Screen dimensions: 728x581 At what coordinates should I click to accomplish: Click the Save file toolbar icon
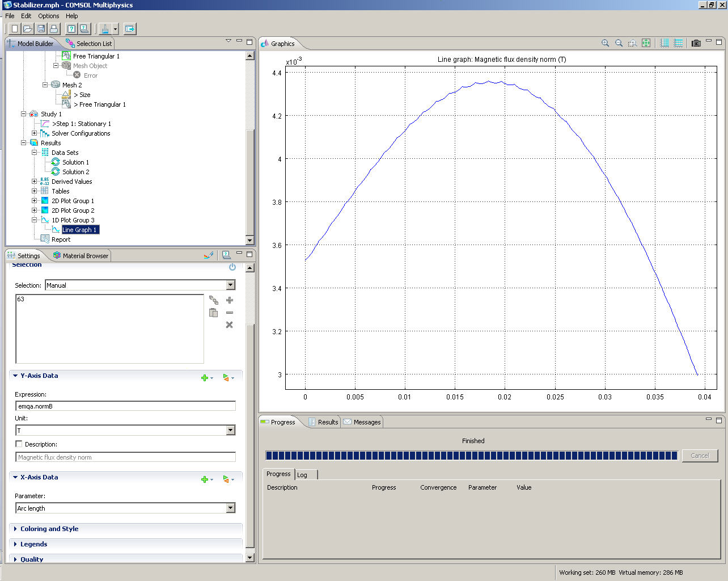(41, 28)
